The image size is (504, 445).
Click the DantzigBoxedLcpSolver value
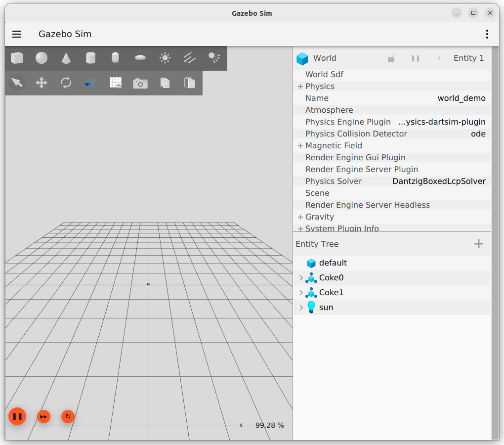click(x=439, y=181)
